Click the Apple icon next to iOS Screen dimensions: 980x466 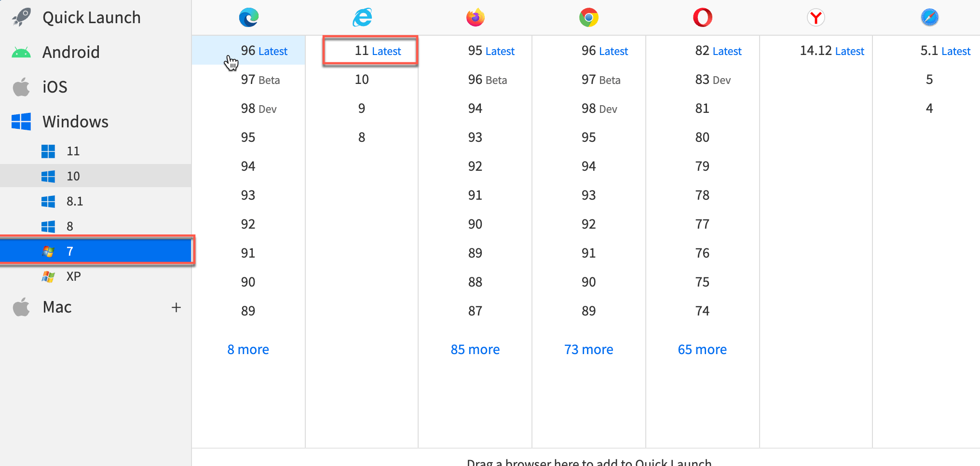pos(21,86)
